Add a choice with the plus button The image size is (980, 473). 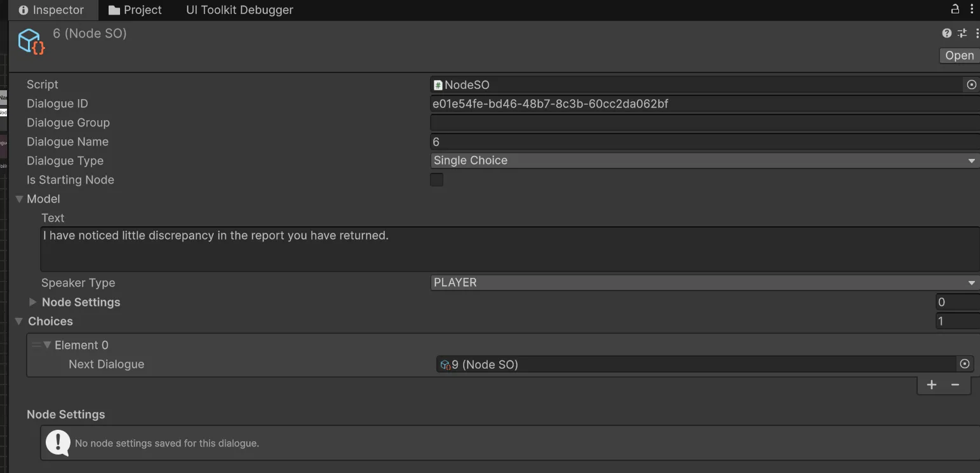[932, 385]
